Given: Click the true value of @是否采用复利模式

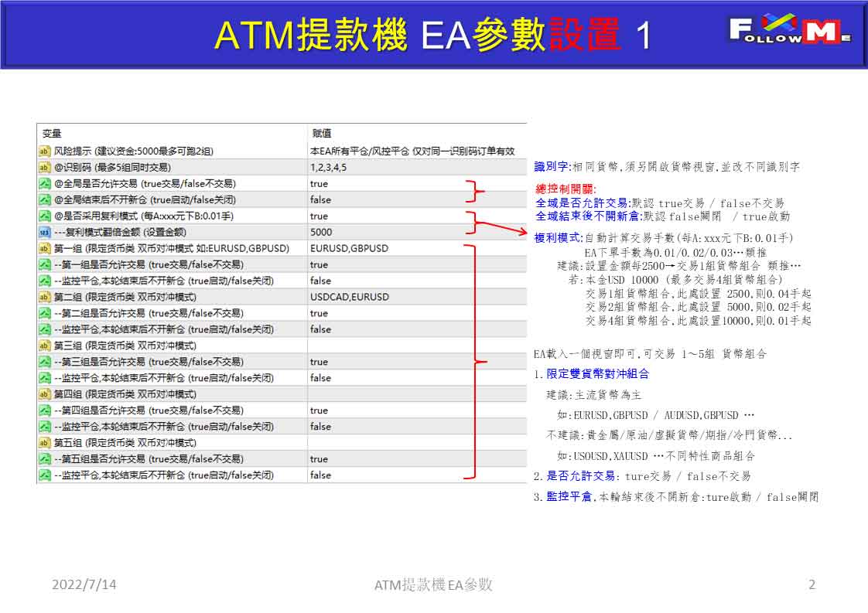Looking at the screenshot, I should [319, 216].
